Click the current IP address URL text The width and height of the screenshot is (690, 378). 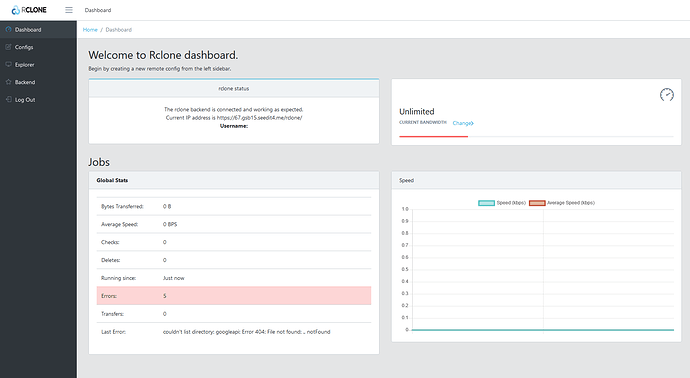tap(259, 118)
